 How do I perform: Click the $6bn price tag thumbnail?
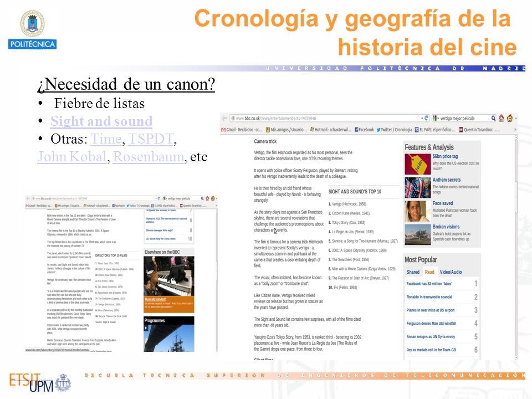[x=418, y=164]
